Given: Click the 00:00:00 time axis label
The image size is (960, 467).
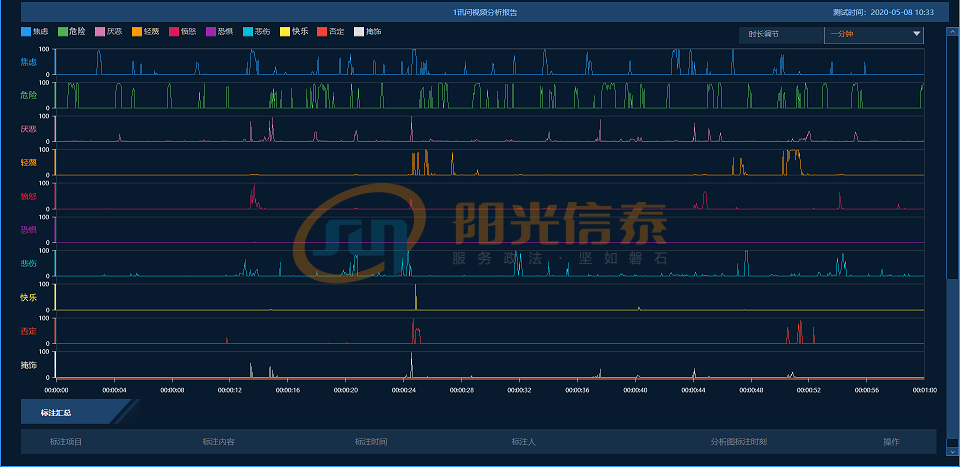Looking at the screenshot, I should (x=56, y=389).
